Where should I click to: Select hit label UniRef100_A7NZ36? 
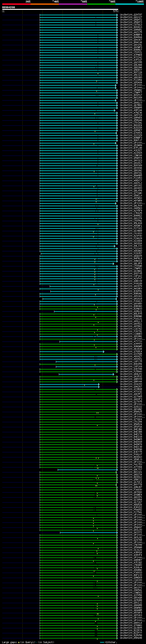(131, 113)
